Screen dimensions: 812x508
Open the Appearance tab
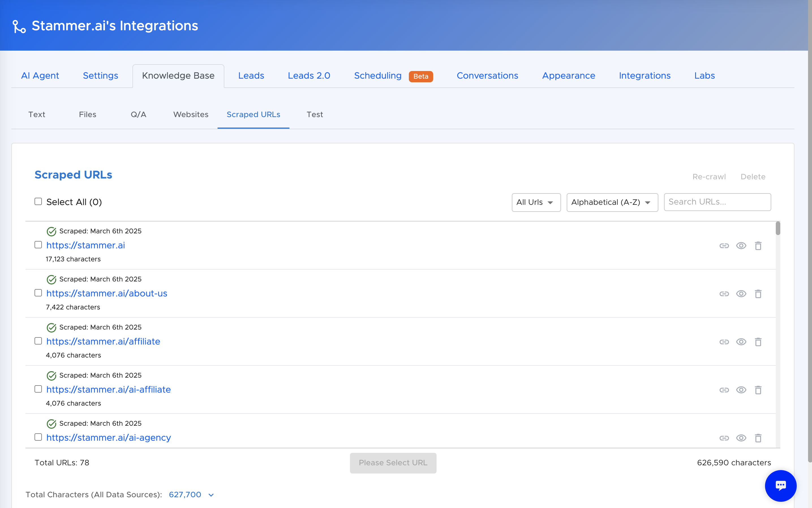tap(569, 76)
